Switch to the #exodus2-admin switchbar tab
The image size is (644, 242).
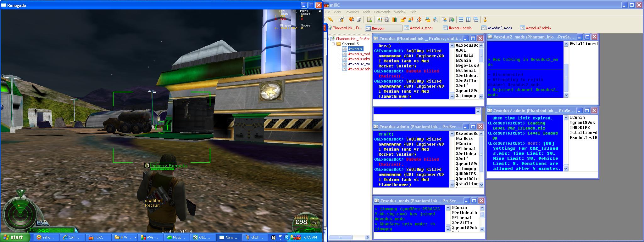[x=538, y=28]
